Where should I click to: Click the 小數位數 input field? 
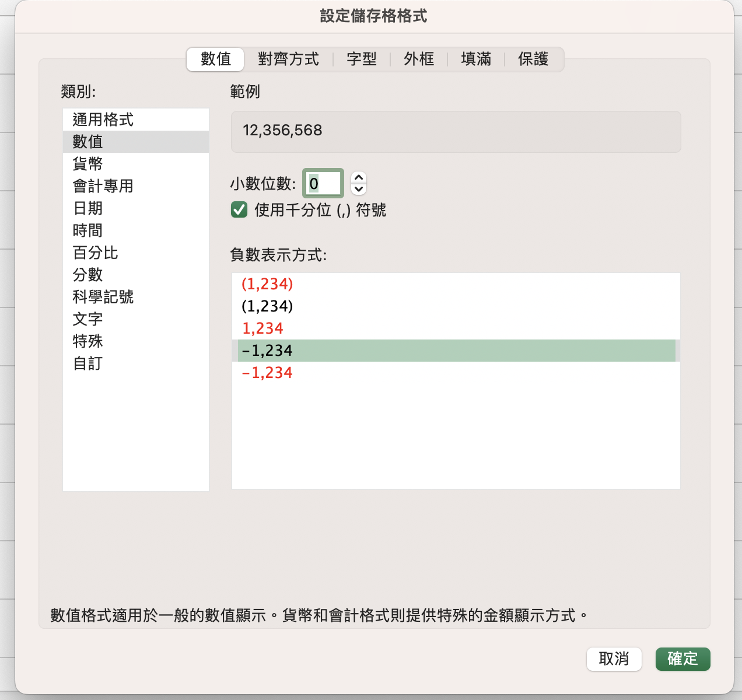coord(323,184)
